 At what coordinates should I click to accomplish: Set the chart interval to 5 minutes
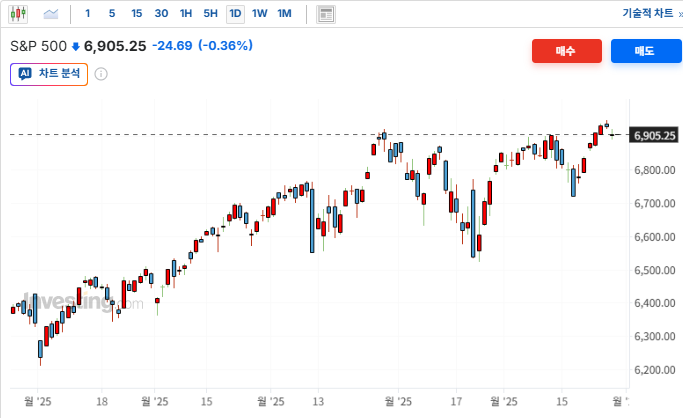click(112, 13)
